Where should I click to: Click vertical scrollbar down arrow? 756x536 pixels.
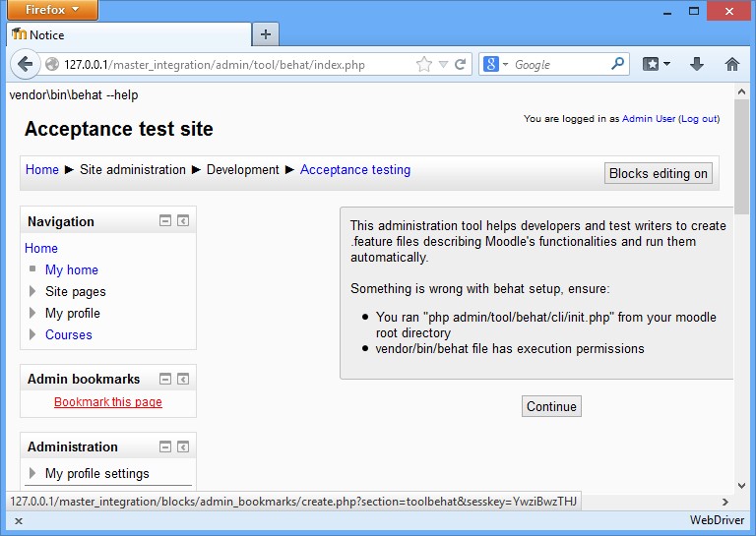[x=741, y=486]
